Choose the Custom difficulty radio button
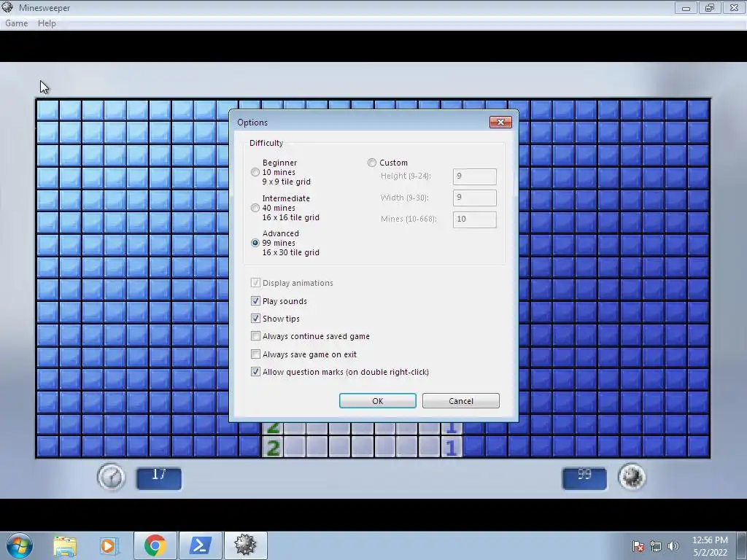 click(x=371, y=163)
